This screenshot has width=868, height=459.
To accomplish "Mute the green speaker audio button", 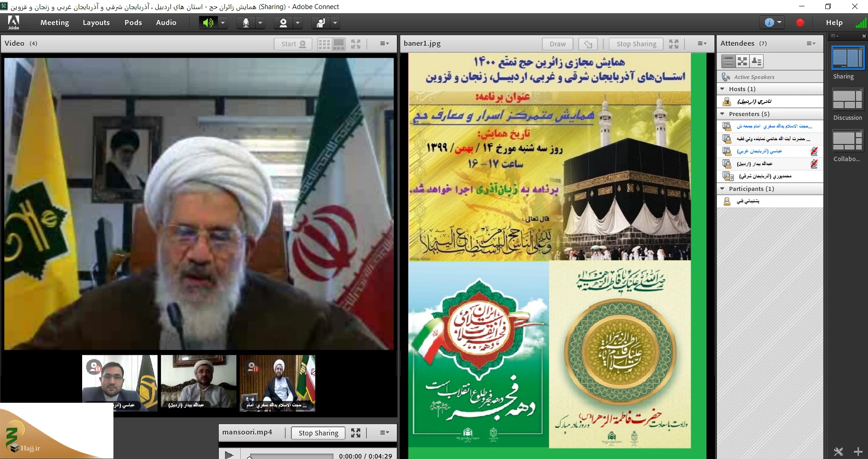I will [x=208, y=23].
